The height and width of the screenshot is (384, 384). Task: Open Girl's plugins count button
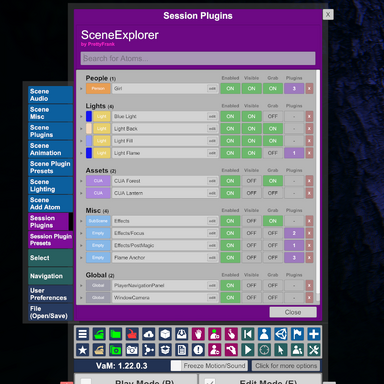pyautogui.click(x=294, y=89)
